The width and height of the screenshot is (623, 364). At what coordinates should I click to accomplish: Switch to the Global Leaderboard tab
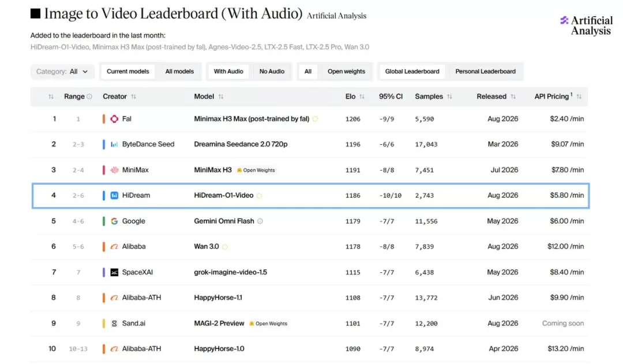(412, 72)
